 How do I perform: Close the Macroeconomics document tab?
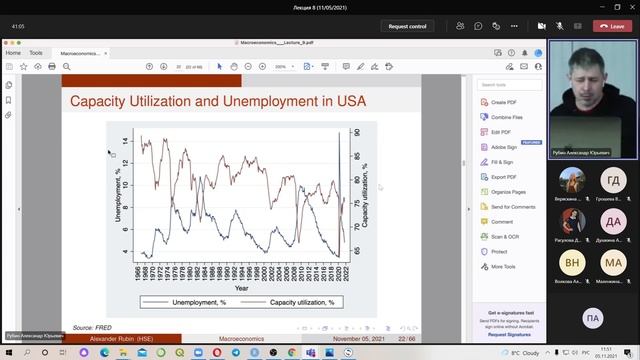(x=105, y=53)
